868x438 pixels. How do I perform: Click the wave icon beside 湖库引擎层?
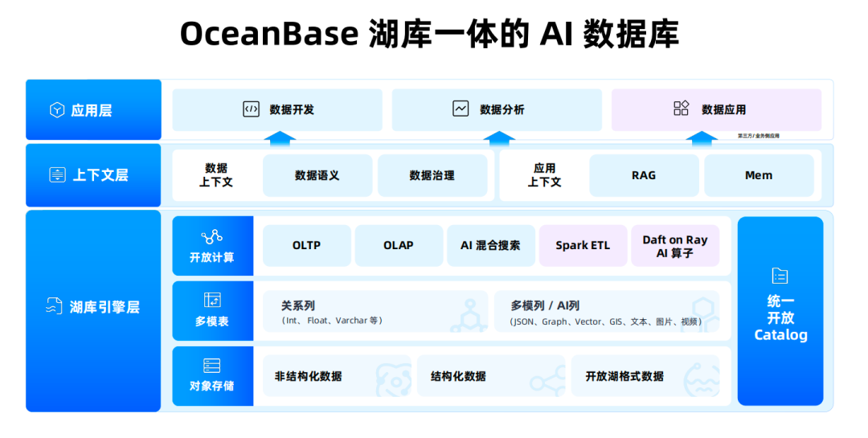point(54,306)
